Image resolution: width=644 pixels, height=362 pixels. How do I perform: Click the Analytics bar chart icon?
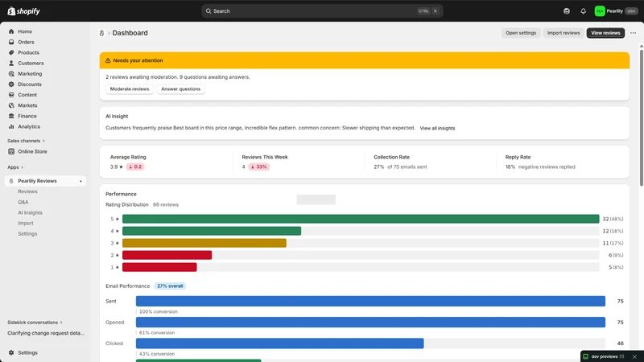point(11,126)
